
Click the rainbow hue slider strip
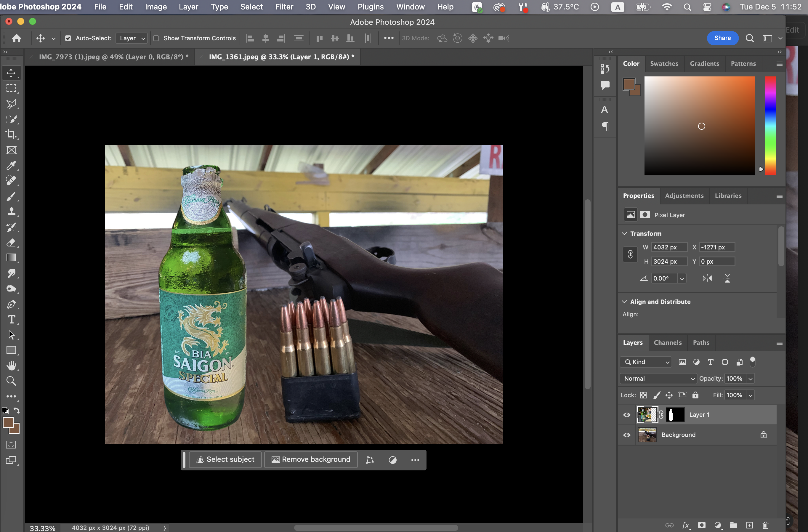770,126
